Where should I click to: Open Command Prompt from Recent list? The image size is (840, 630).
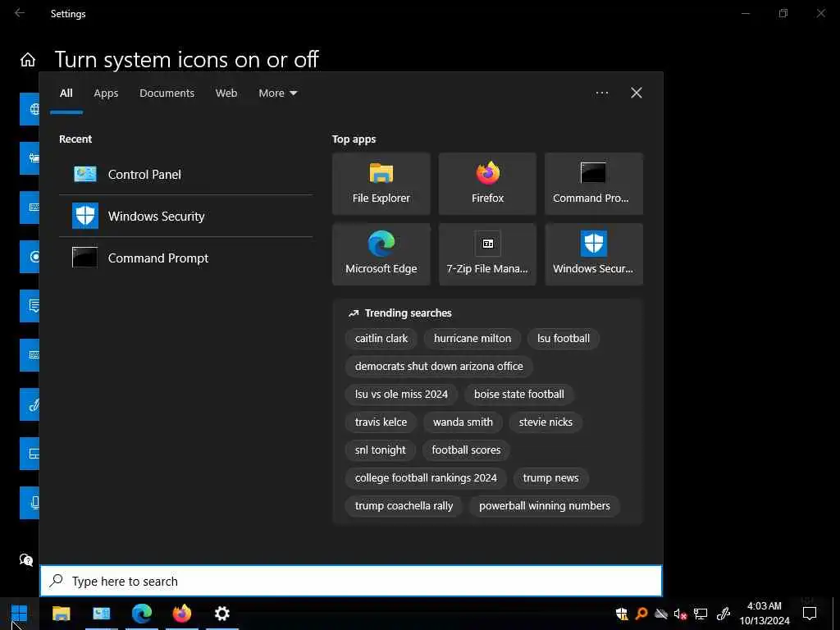pyautogui.click(x=185, y=258)
